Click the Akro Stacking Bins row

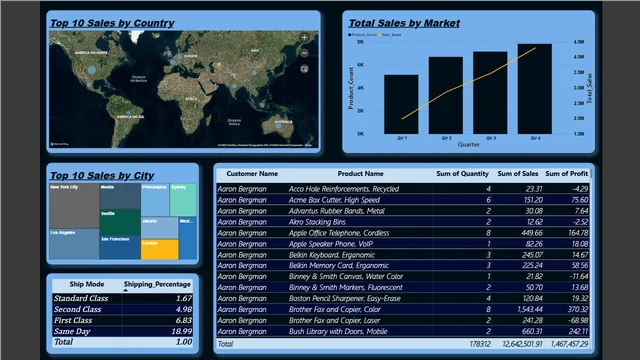click(403, 222)
